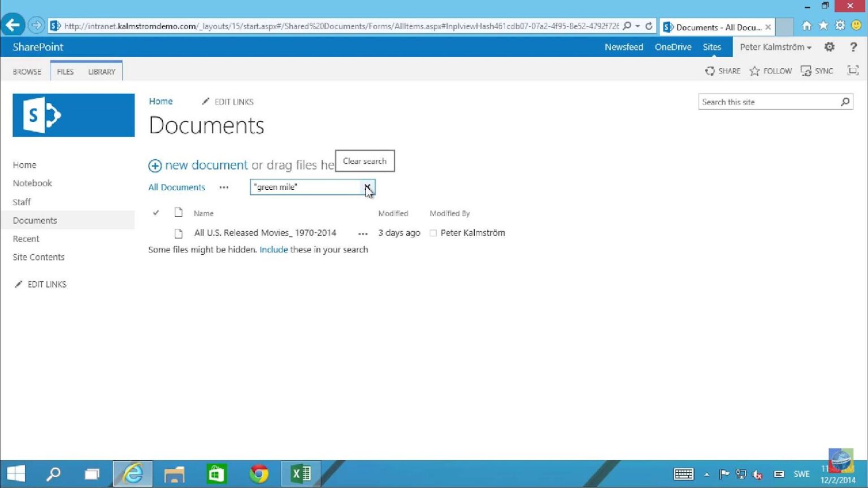Open the ellipsis menu for All U.S. Released Movies
Image resolution: width=868 pixels, height=488 pixels.
tap(362, 233)
